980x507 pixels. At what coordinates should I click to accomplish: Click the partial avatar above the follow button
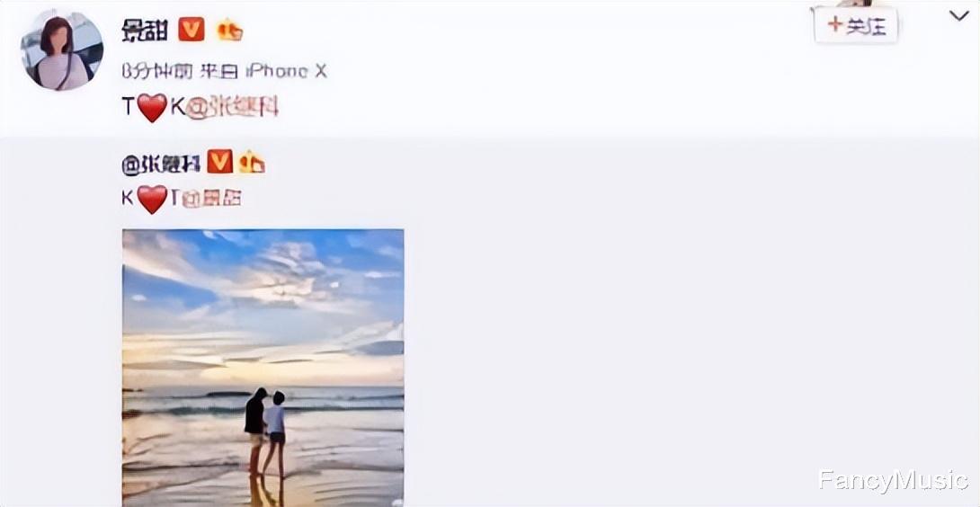[x=856, y=4]
